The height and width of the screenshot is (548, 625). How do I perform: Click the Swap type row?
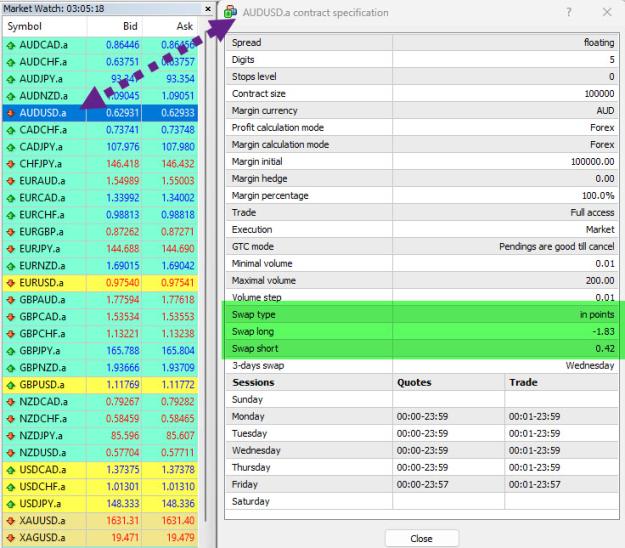422,314
